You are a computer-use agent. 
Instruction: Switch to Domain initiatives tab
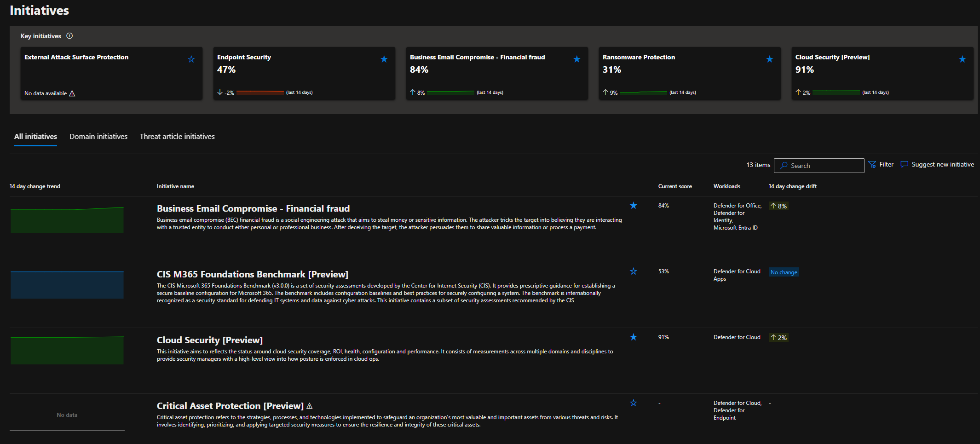(98, 137)
